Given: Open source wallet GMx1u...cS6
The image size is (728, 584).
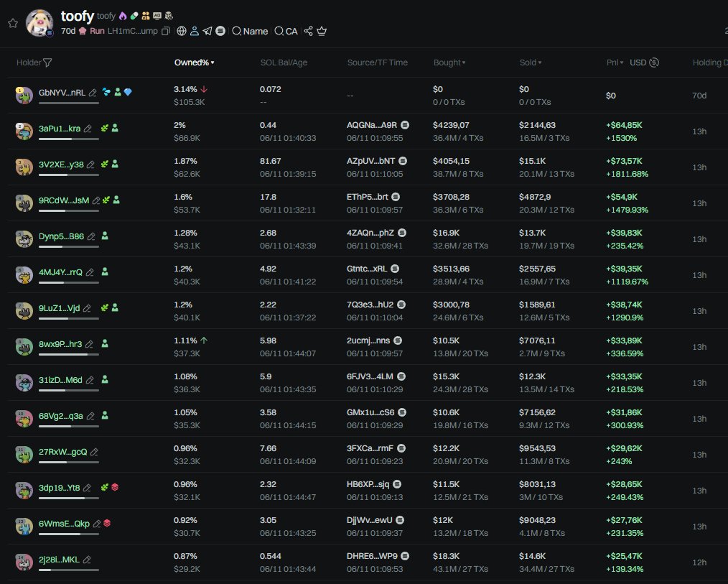Looking at the screenshot, I should click(370, 412).
